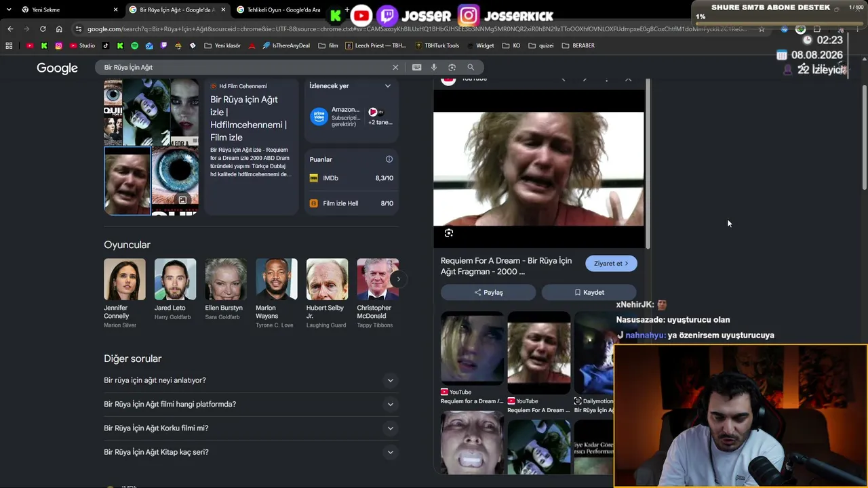
Task: Show Puanlar info icon
Action: click(389, 159)
